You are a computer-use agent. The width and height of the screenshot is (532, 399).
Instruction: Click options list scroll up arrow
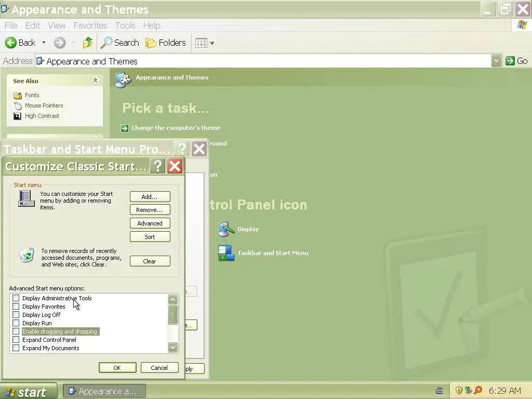tap(172, 299)
